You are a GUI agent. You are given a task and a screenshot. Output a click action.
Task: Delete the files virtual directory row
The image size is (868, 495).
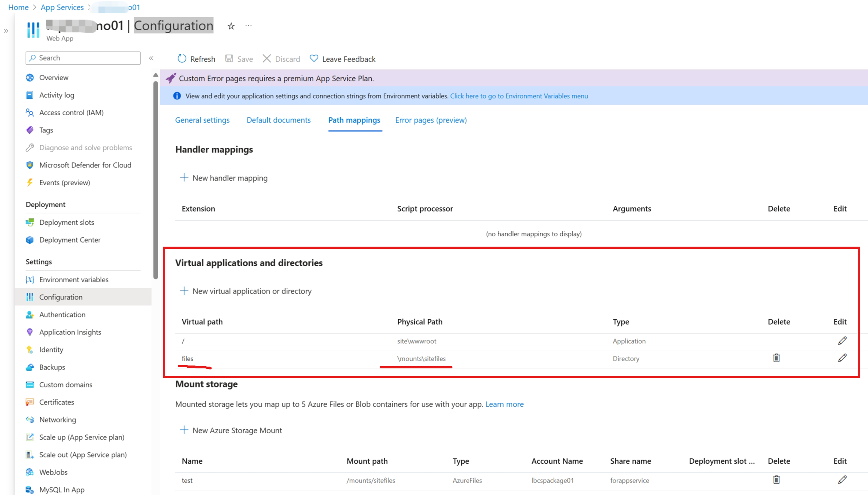tap(776, 358)
